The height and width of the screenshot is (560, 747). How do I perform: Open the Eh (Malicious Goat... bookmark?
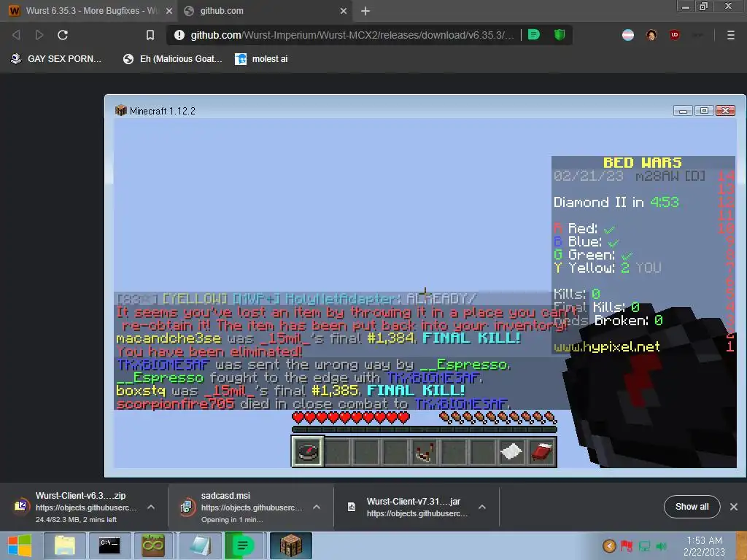tap(172, 59)
